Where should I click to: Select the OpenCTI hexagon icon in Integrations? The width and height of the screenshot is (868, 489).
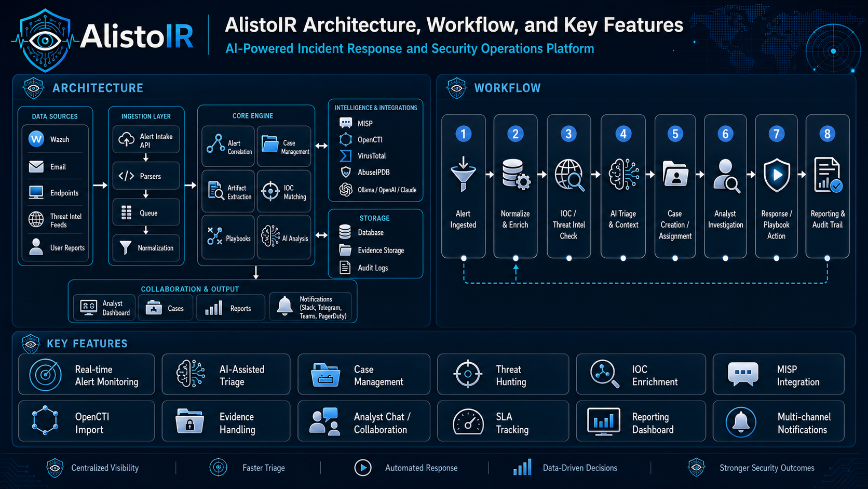coord(346,139)
